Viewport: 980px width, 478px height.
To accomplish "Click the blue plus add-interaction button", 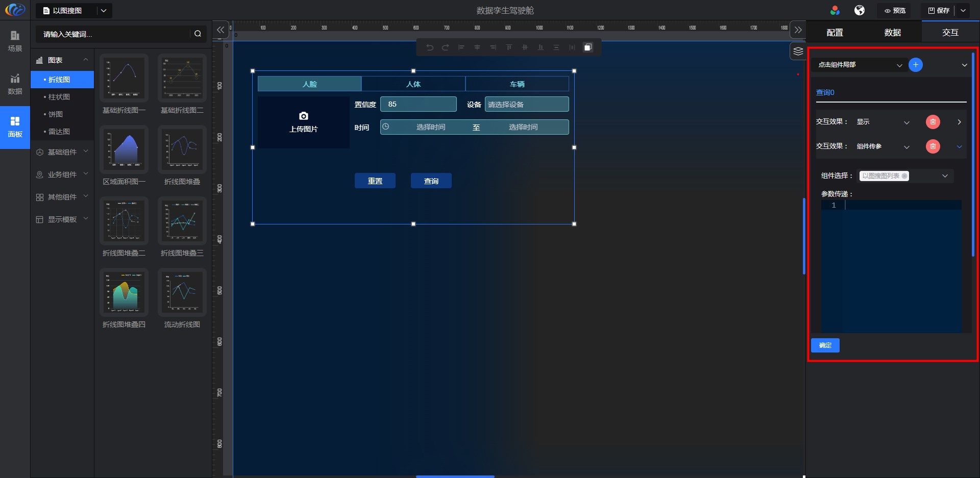I will 916,65.
